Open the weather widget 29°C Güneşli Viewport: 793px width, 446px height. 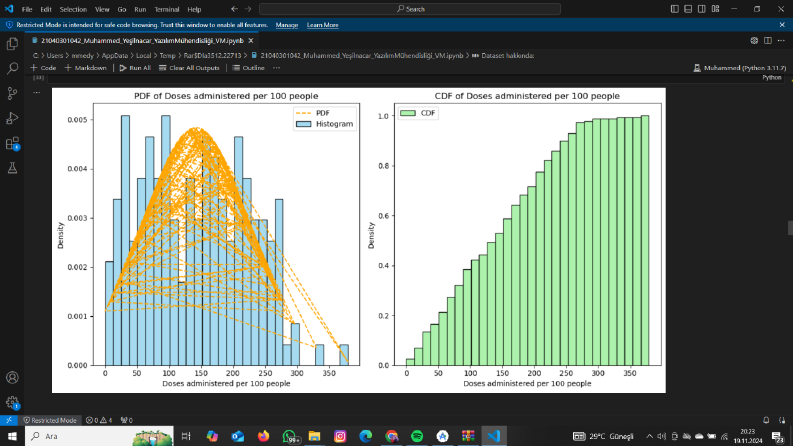[603, 436]
